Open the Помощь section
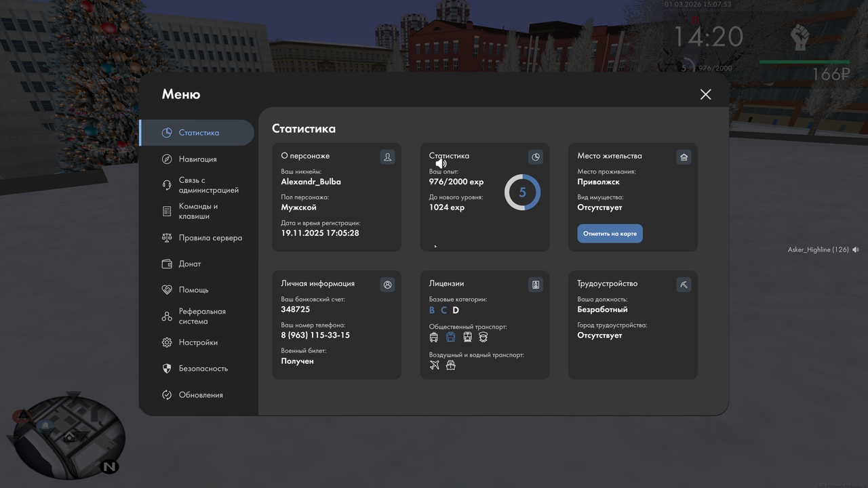Screen dimensions: 868x488 (197, 290)
